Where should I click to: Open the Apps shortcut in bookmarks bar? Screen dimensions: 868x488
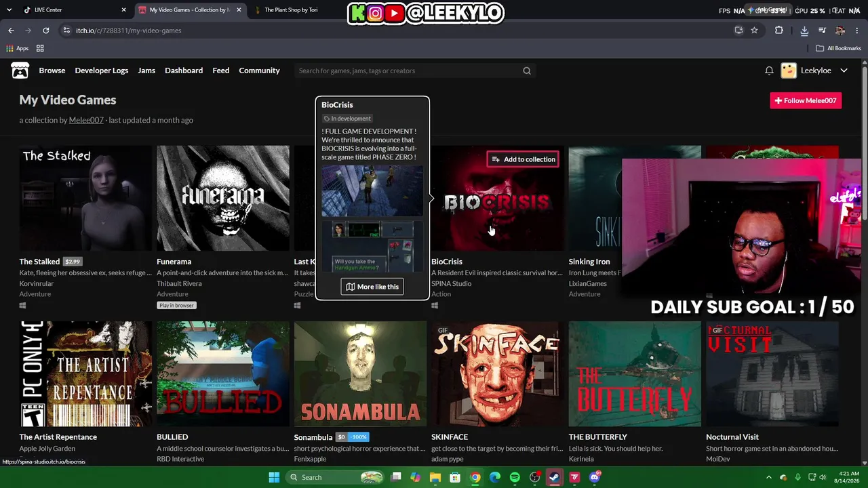coord(18,48)
